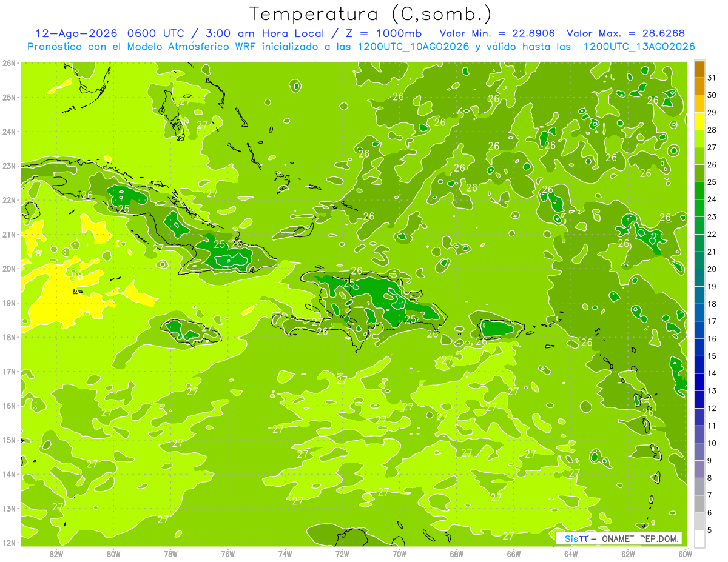The width and height of the screenshot is (728, 562).
Task: Click the '12N' latitude axis label
Action: coord(8,543)
